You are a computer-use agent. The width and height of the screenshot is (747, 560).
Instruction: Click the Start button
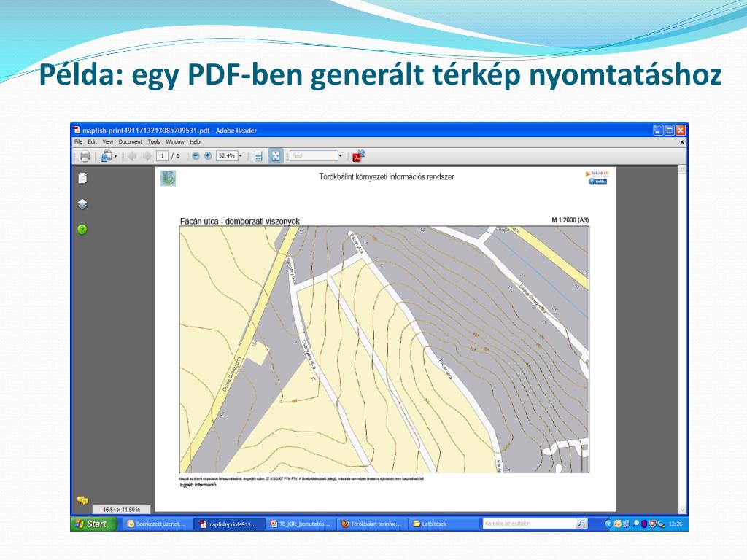click(x=93, y=524)
